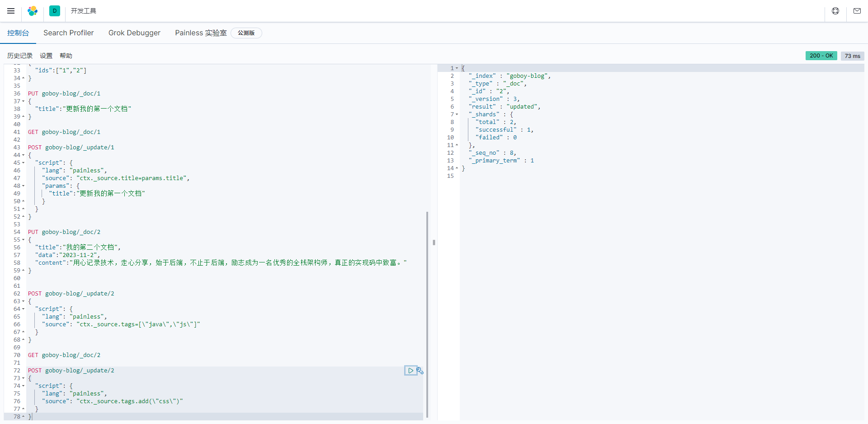Open 帮助 help panel

click(66, 56)
